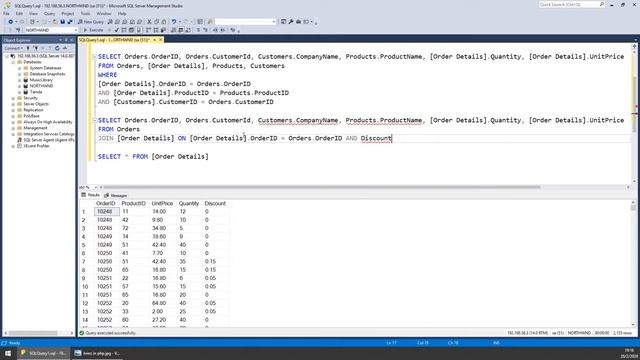The image size is (640, 360).
Task: Click the second app taskbar button
Action: coord(97,353)
